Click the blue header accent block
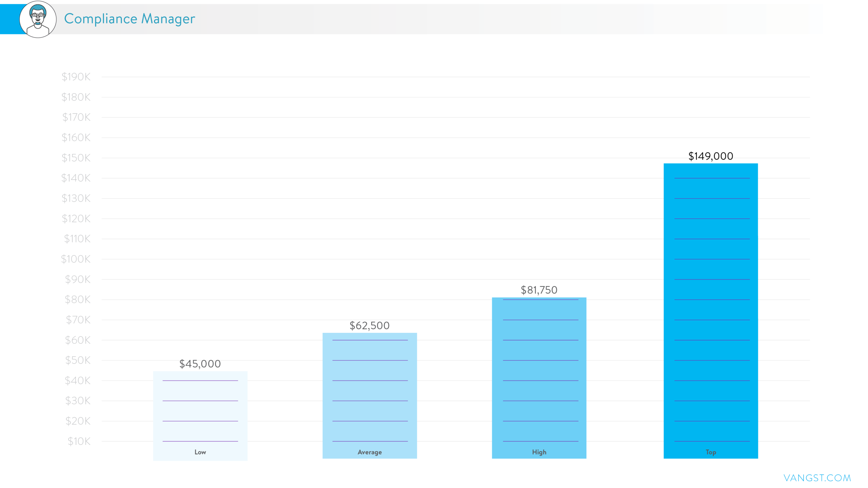 coord(9,19)
